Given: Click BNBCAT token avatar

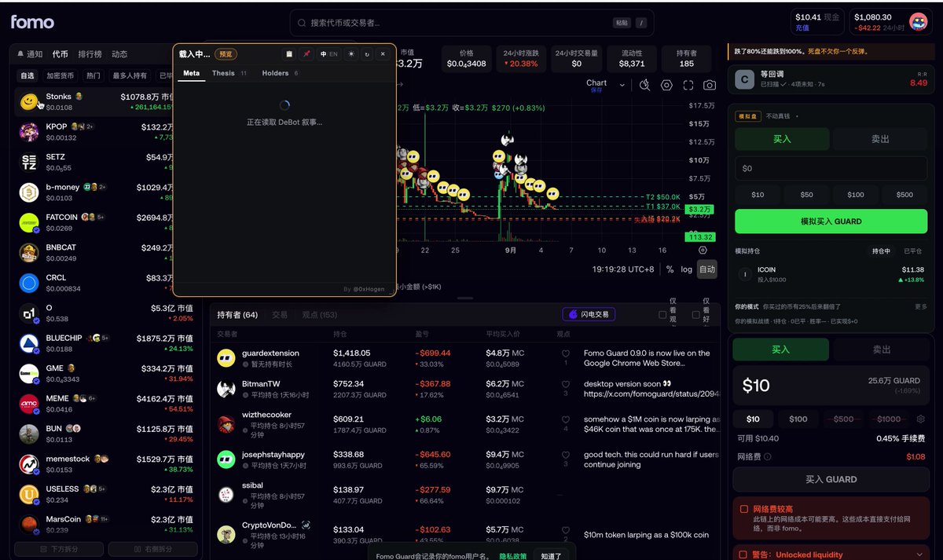Looking at the screenshot, I should tap(29, 252).
